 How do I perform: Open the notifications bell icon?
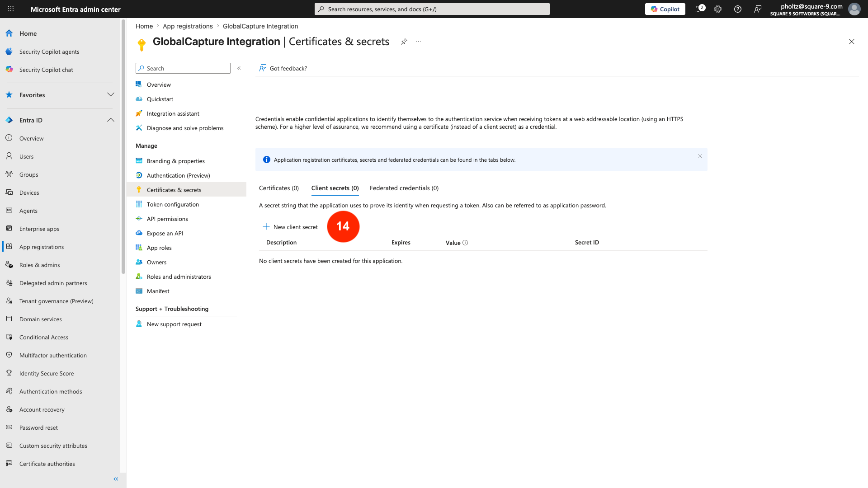(x=699, y=9)
